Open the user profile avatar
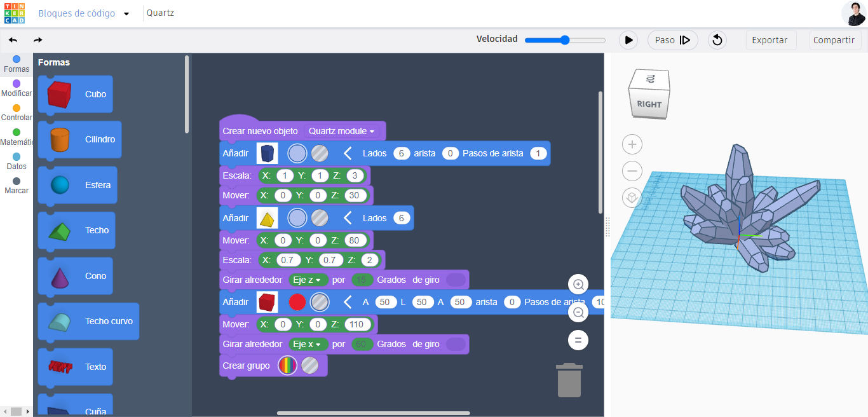This screenshot has height=417, width=868. pos(853,13)
